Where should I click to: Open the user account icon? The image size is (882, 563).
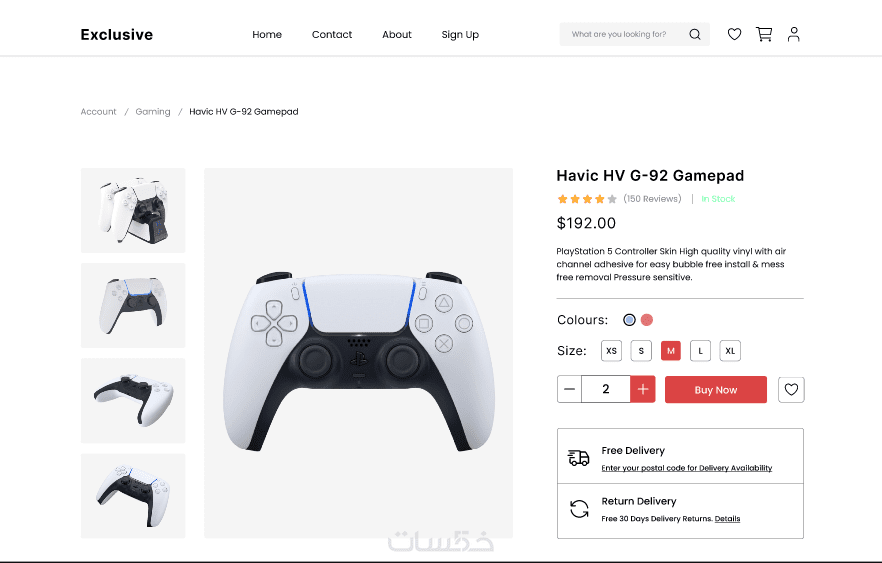[x=793, y=34]
